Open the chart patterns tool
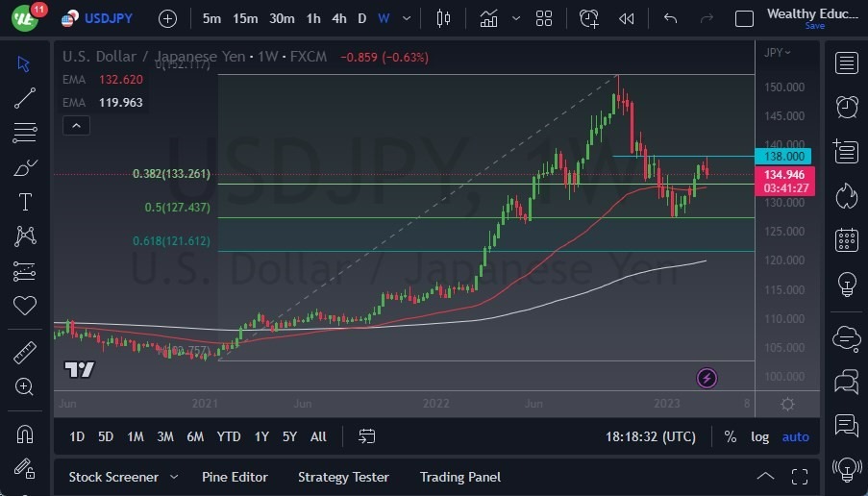This screenshot has width=868, height=496. pos(25,236)
